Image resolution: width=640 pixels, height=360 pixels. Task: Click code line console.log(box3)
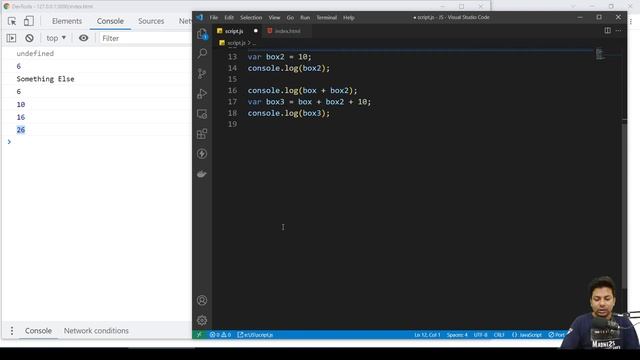289,113
